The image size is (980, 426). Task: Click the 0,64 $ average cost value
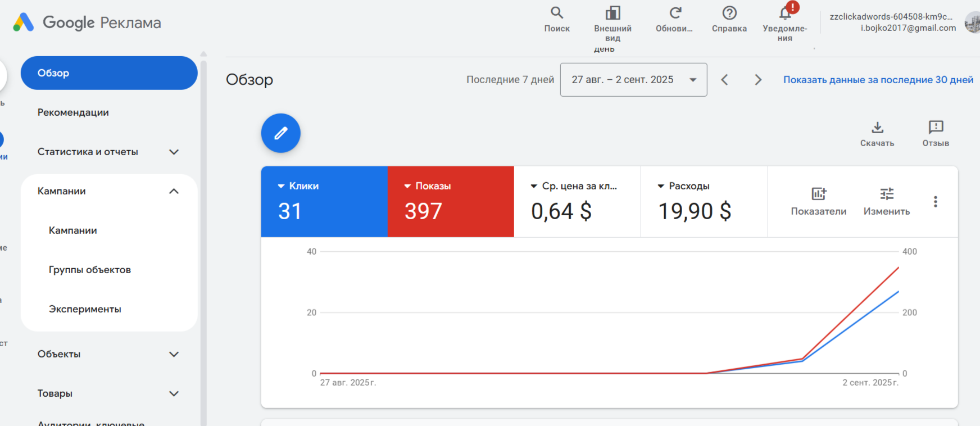[561, 211]
